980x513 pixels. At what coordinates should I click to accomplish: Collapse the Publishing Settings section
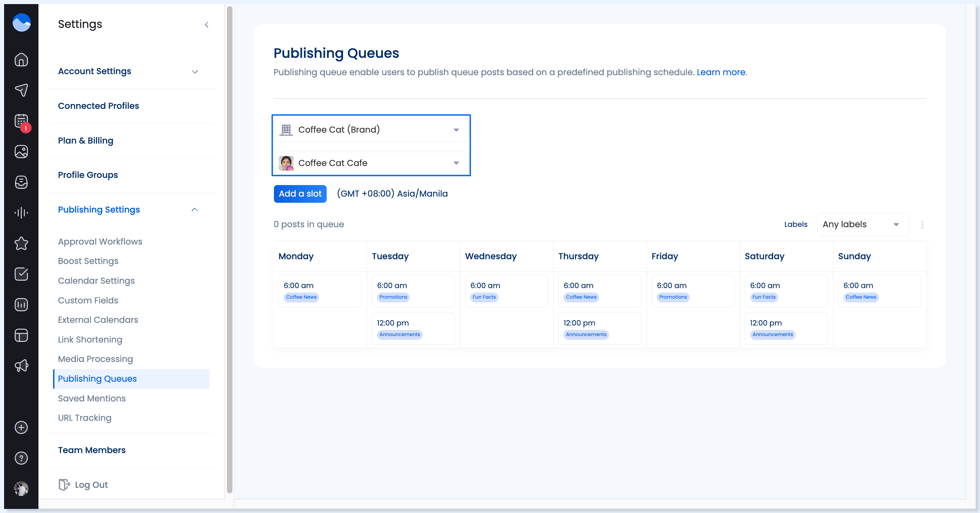(x=194, y=210)
